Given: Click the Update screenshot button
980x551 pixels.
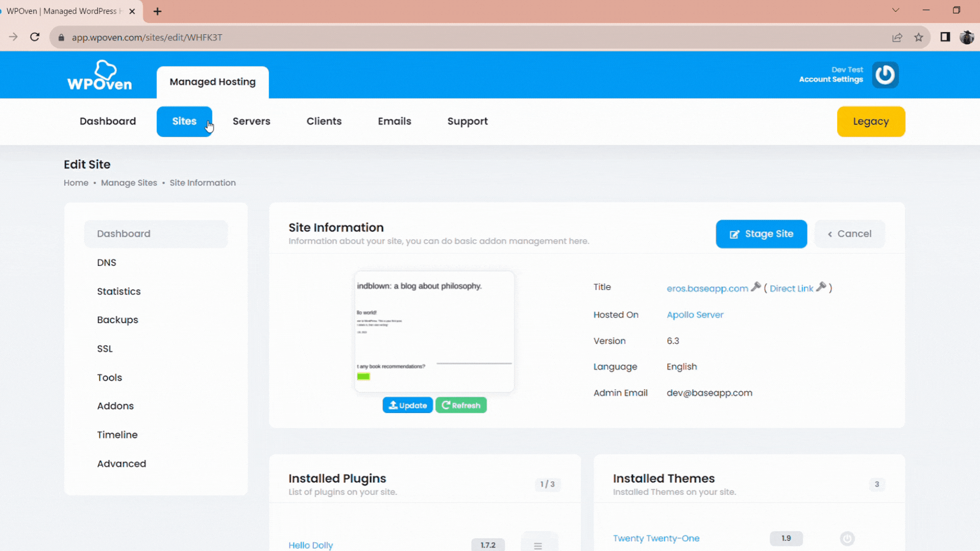Looking at the screenshot, I should [408, 405].
